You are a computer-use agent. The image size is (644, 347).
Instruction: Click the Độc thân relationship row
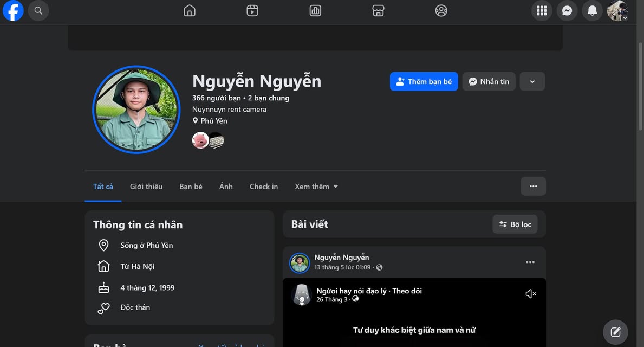pyautogui.click(x=135, y=307)
